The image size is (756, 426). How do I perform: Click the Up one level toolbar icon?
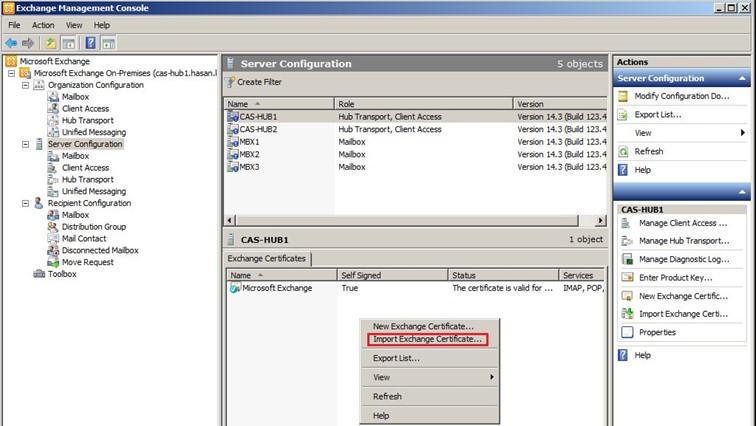pyautogui.click(x=51, y=43)
